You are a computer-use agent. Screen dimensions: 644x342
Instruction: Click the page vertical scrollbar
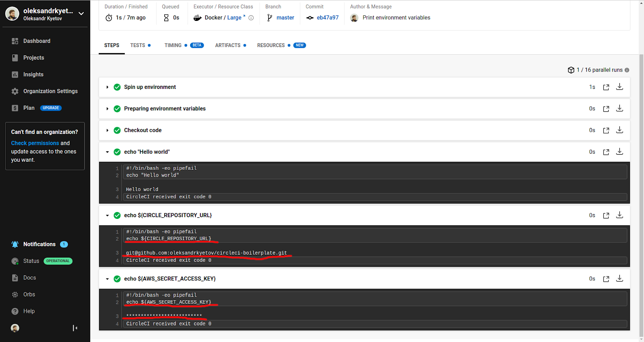(x=641, y=193)
